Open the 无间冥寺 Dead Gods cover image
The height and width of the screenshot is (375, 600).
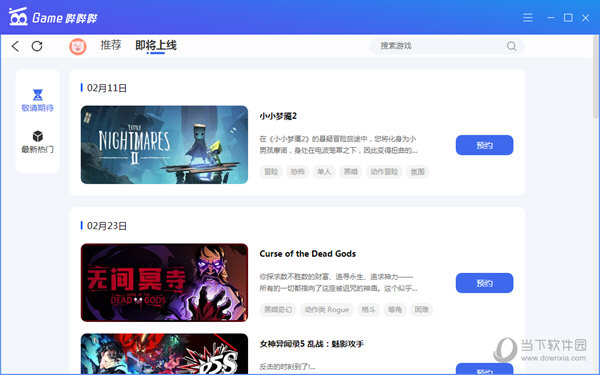pos(164,282)
